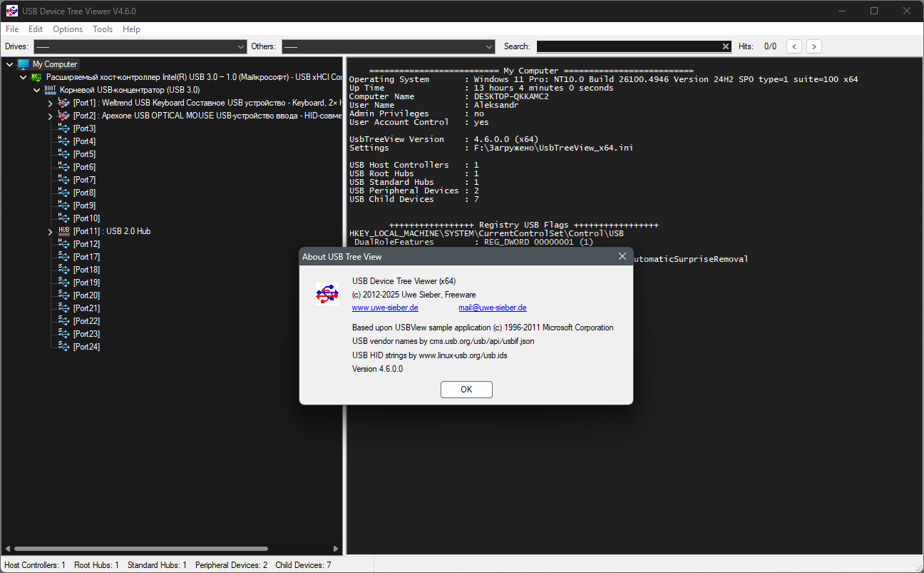Screen dimensions: 924x573
Task: Open the Tools menu
Action: 103,29
